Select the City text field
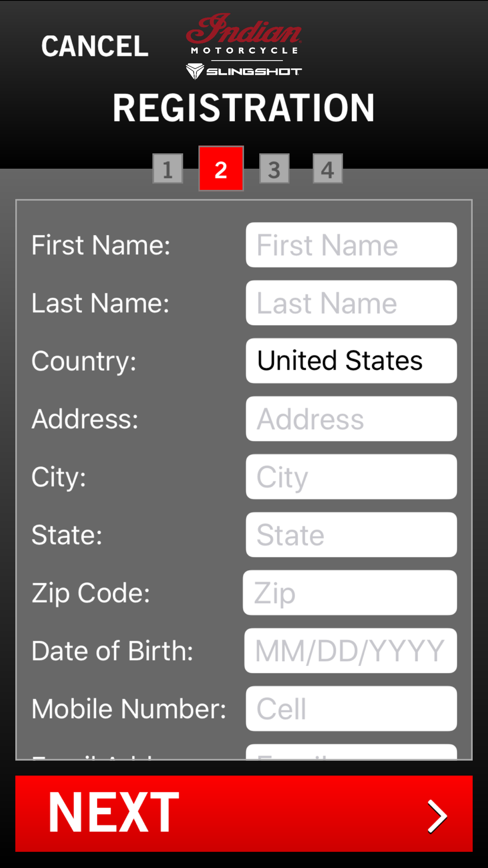488x868 pixels. pos(351,477)
